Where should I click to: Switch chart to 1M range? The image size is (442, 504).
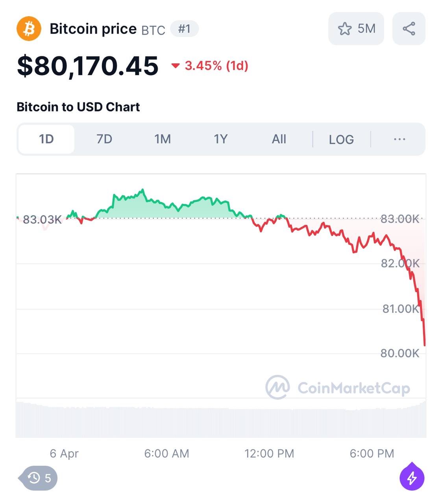[163, 139]
